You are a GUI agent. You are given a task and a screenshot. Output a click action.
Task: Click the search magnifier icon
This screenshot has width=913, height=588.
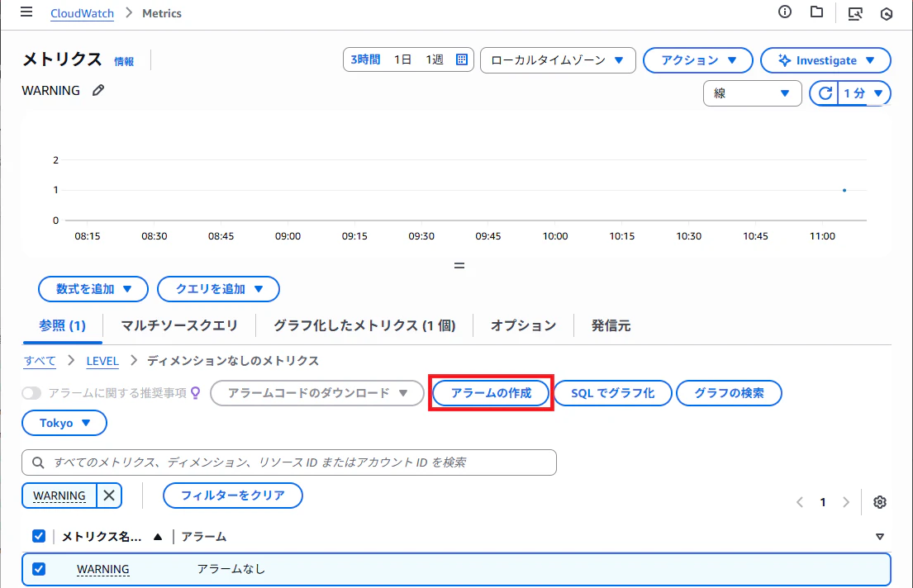click(39, 462)
